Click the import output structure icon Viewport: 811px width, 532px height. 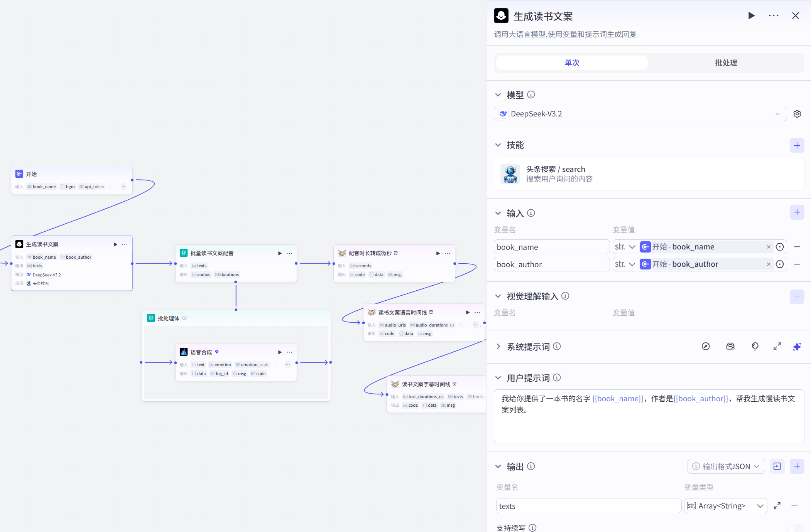[777, 466]
